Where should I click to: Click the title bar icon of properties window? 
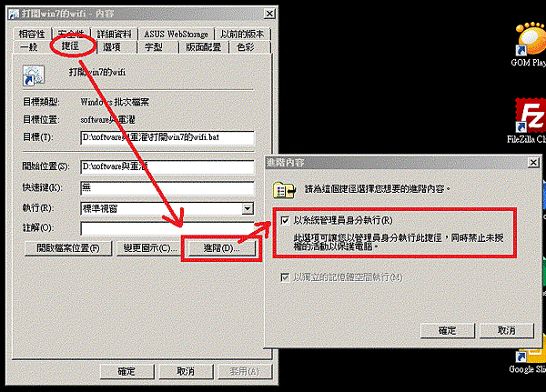(x=14, y=14)
